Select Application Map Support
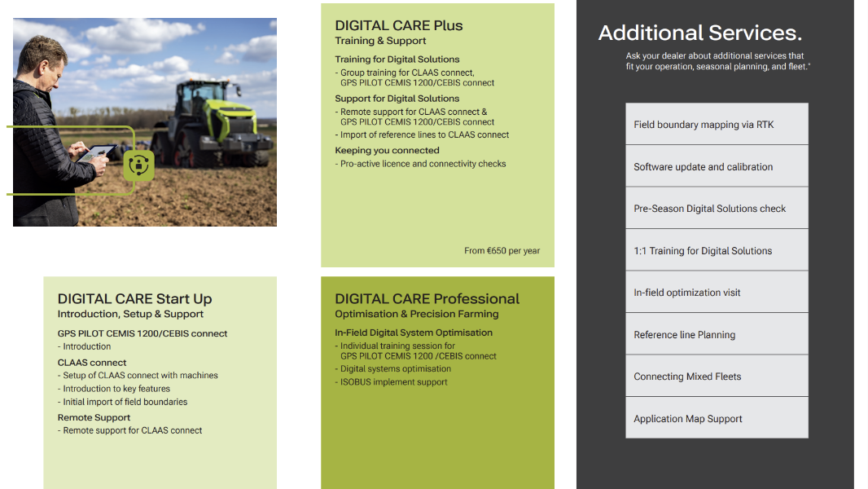Screen dimensions: 868x489 point(717,418)
